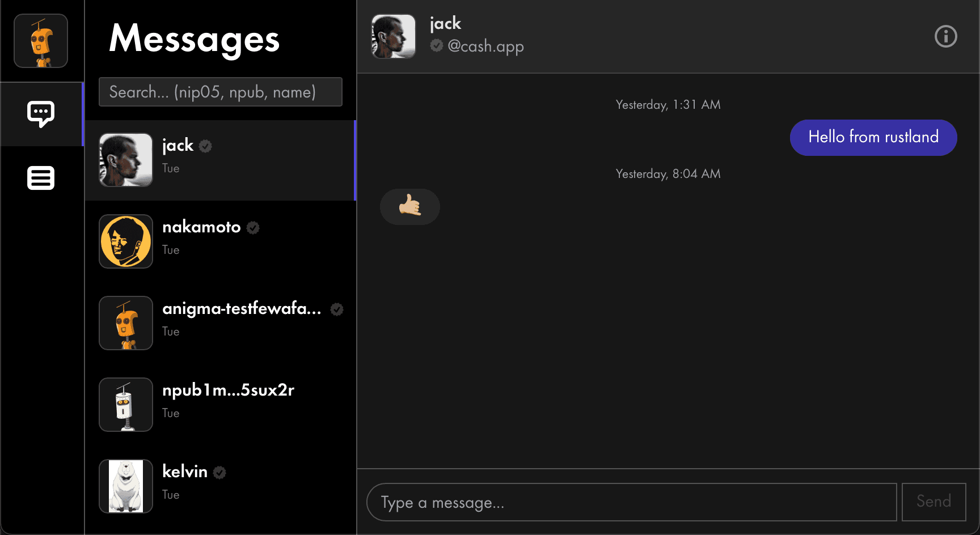Click jack's verified badge in conversation list
This screenshot has width=980, height=535.
pos(206,146)
